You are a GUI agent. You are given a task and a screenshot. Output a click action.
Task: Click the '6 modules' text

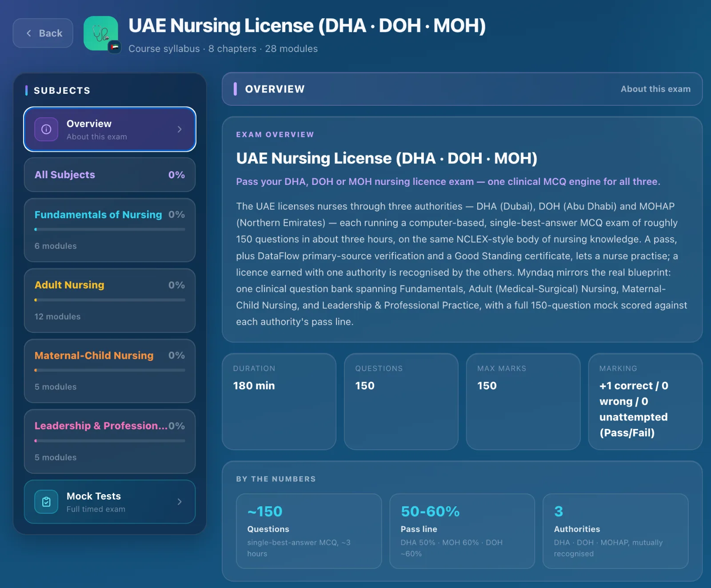coord(56,246)
